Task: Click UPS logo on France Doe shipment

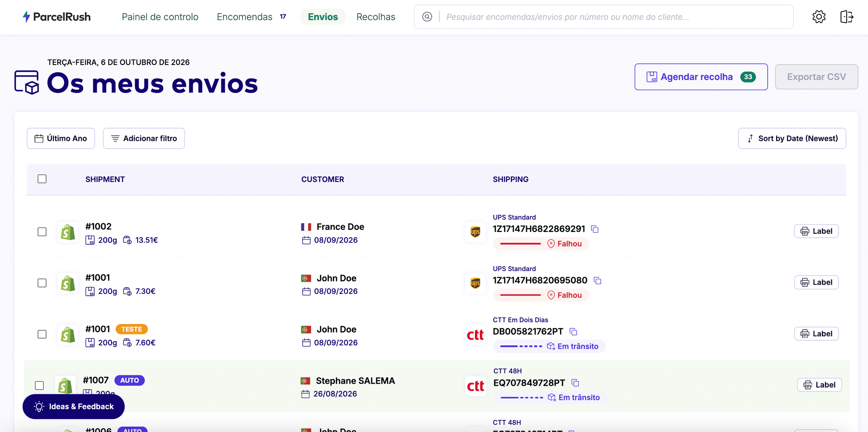Action: 475,232
